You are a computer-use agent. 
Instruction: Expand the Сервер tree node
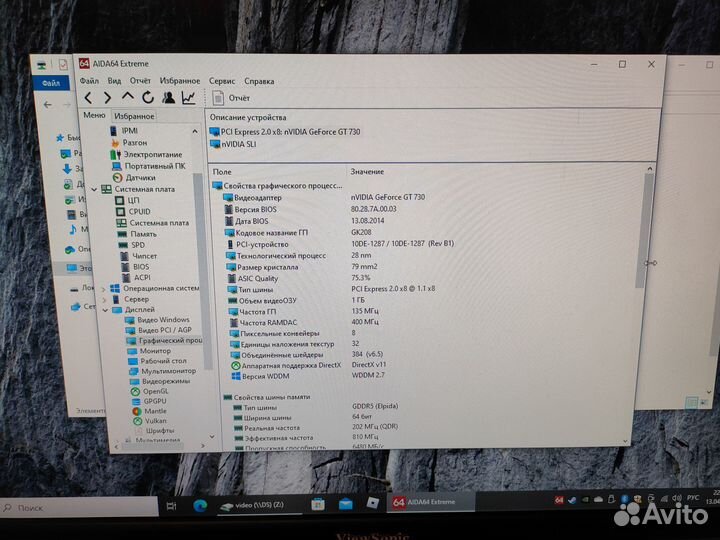point(104,299)
